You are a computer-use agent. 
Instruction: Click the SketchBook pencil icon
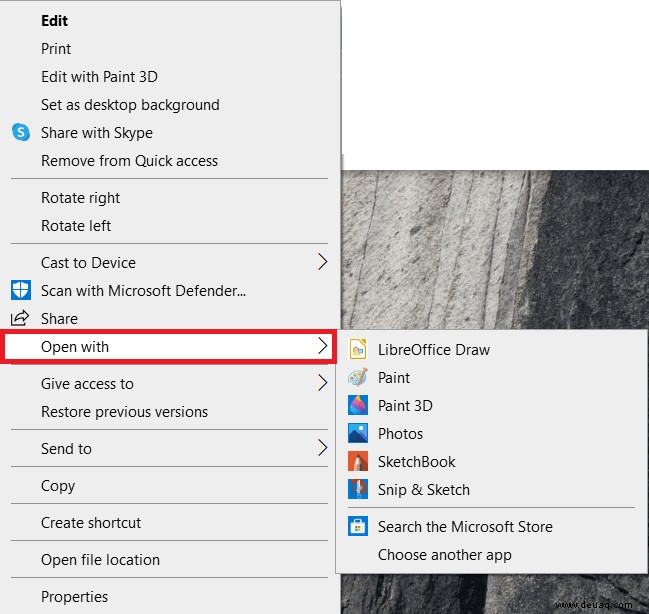point(358,461)
